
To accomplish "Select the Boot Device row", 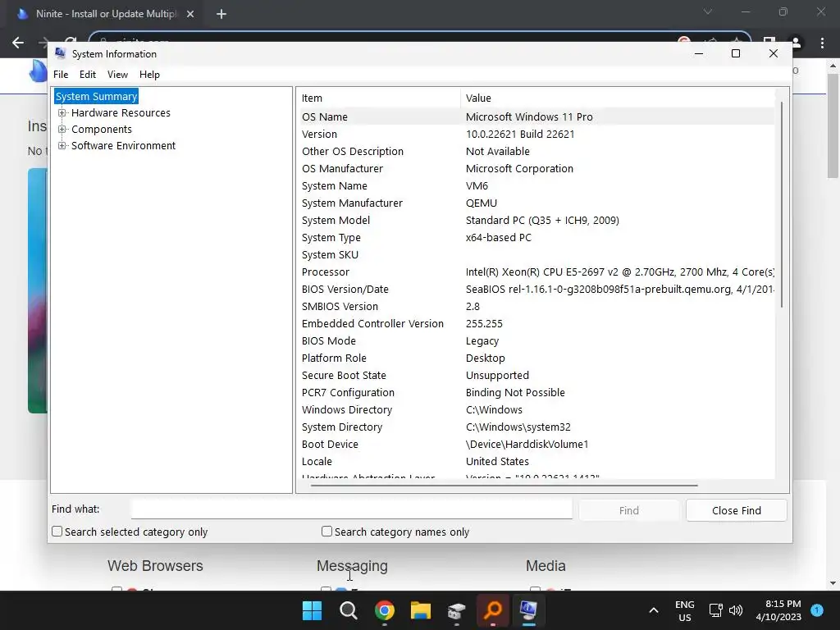I will 536,444.
